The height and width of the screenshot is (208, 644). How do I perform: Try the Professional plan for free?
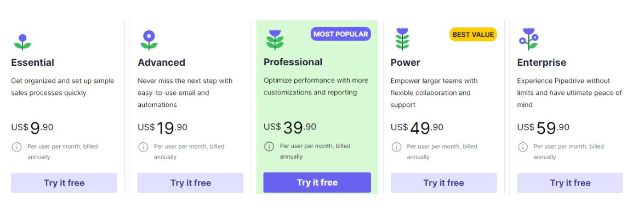pos(317,183)
